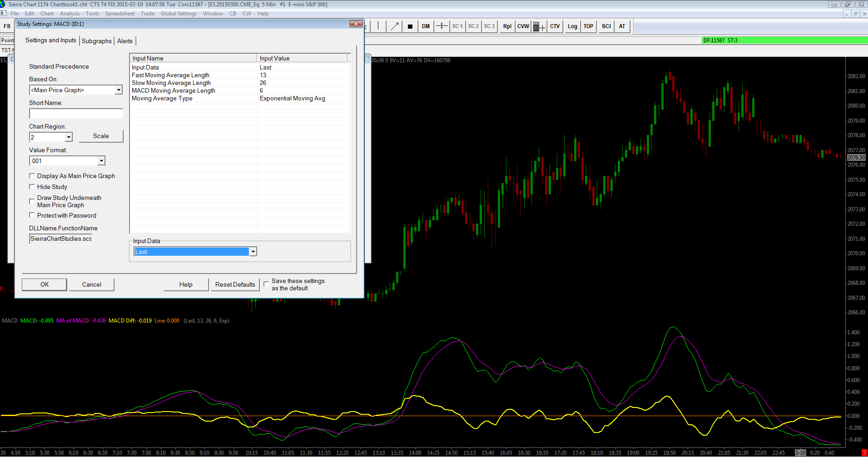The height and width of the screenshot is (457, 868).
Task: Click the Rpl replay toolbar button
Action: pyautogui.click(x=507, y=26)
